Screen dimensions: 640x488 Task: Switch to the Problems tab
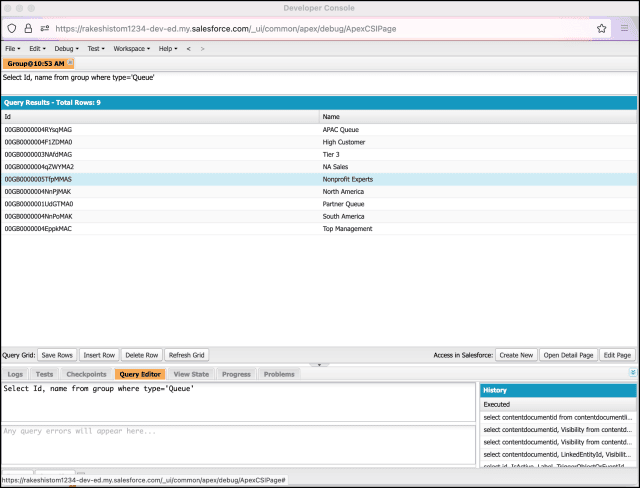[279, 374]
